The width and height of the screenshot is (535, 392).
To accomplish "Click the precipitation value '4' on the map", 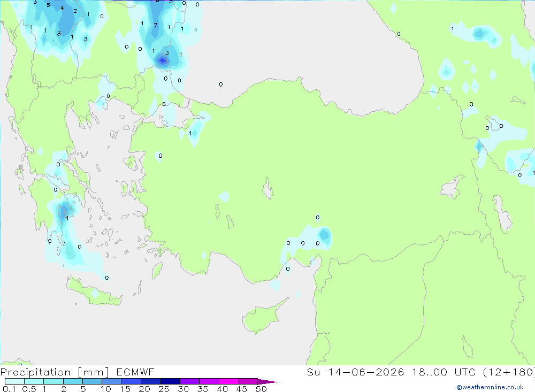I will [x=62, y=8].
